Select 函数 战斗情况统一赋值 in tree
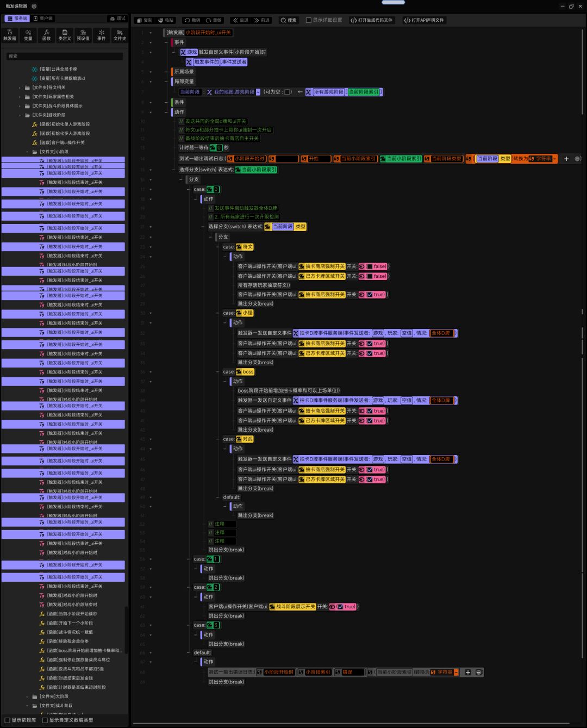 coord(70,632)
